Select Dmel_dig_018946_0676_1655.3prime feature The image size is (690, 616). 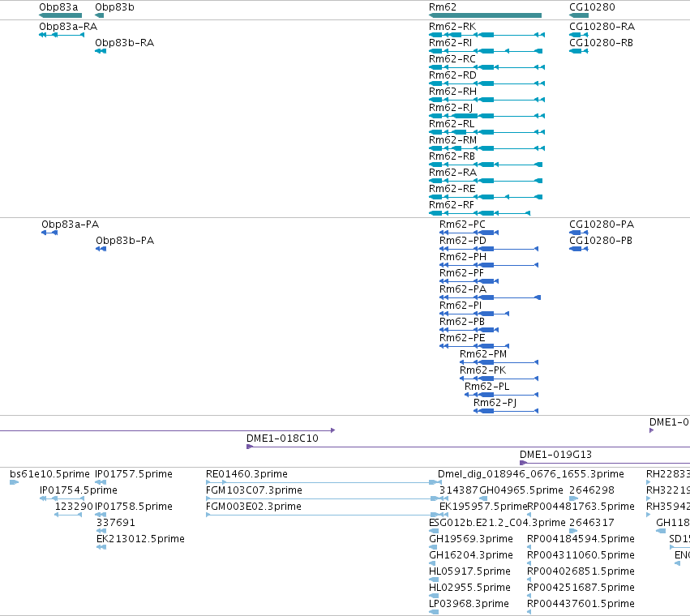click(x=531, y=474)
